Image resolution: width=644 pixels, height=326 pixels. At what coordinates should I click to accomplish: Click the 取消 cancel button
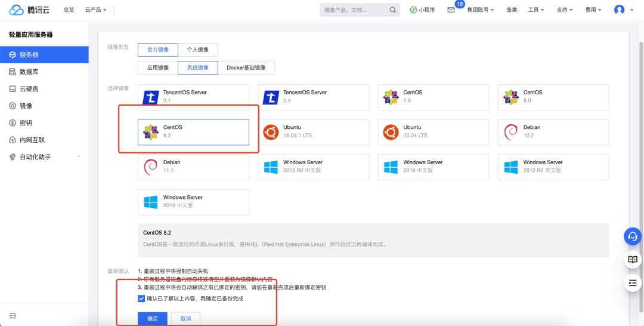coord(186,319)
